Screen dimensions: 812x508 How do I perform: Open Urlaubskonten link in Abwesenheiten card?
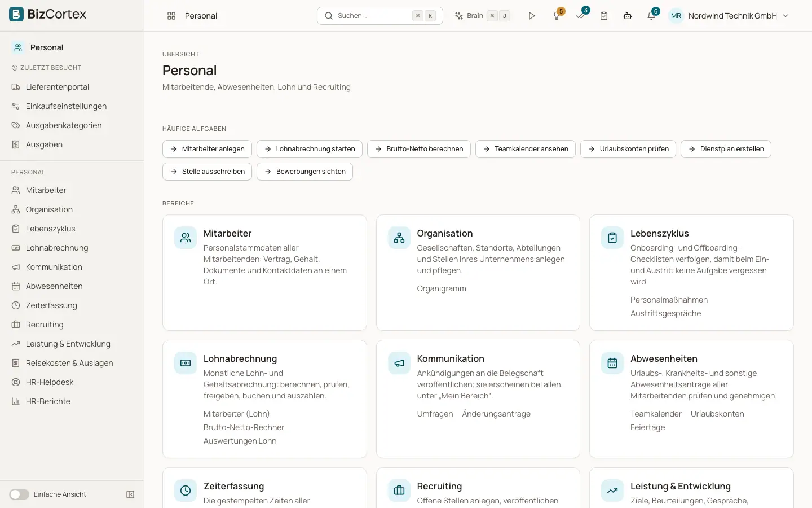(x=717, y=414)
